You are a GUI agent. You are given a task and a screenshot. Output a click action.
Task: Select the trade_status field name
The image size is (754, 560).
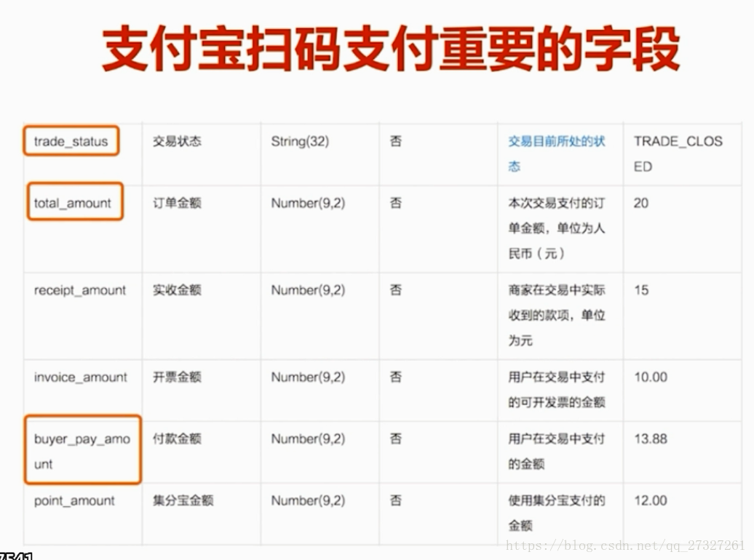pyautogui.click(x=71, y=141)
